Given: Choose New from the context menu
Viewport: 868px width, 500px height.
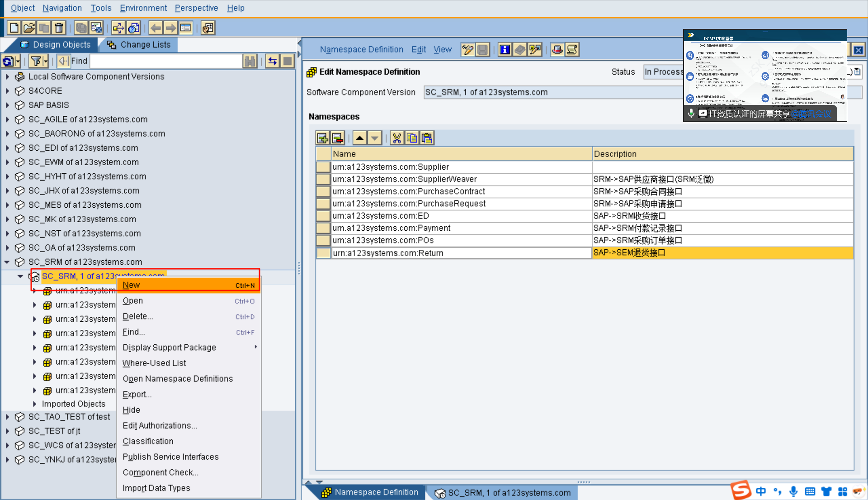Looking at the screenshot, I should (189, 285).
